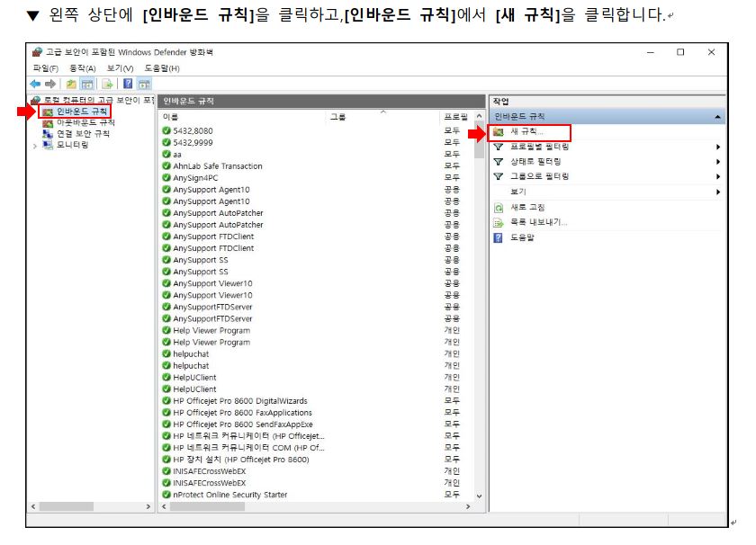Sort by the 프로필 column header
Viewport: 756px width, 545px height.
[x=456, y=117]
